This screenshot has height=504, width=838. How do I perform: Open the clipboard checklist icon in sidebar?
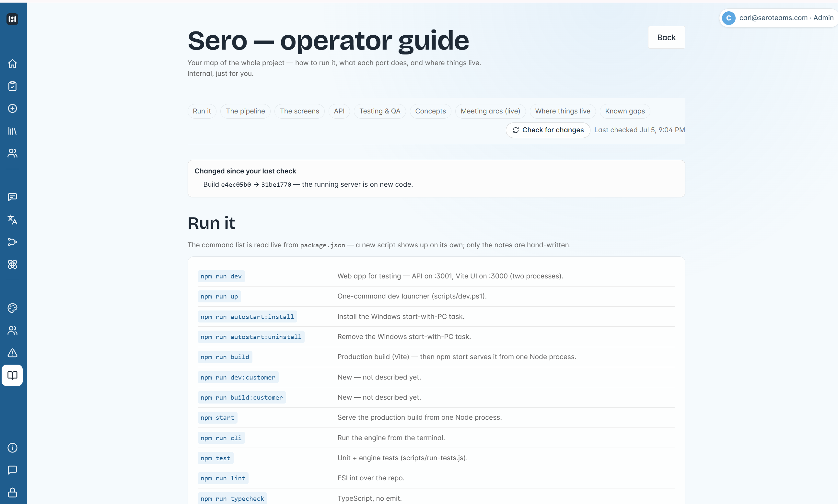pos(12,86)
